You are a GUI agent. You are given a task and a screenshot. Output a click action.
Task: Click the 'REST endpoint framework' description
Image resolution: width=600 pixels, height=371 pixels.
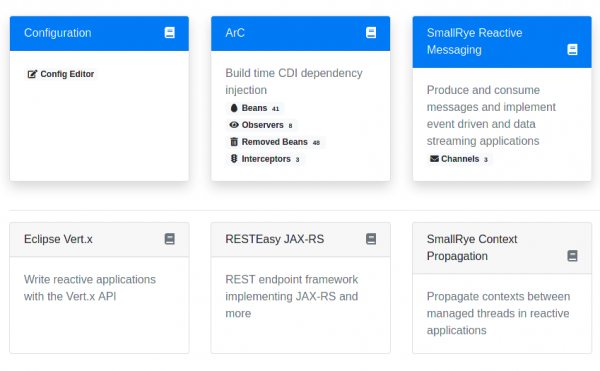point(292,296)
